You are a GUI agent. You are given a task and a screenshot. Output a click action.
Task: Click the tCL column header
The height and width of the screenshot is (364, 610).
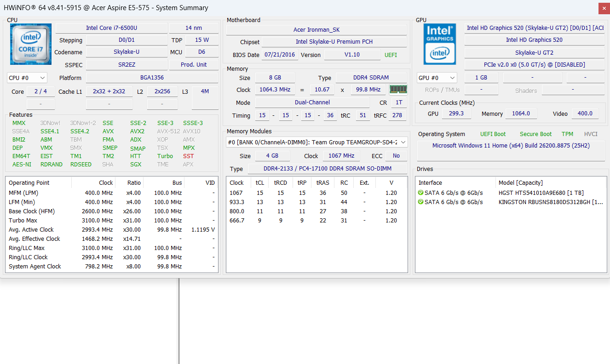point(260,182)
